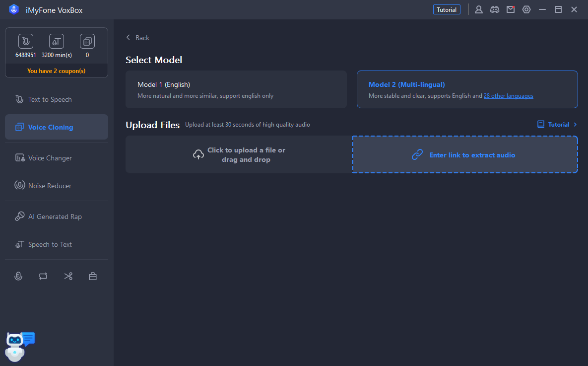The height and width of the screenshot is (366, 588).
Task: Click the microphone record icon in bottom toolbar
Action: point(18,276)
